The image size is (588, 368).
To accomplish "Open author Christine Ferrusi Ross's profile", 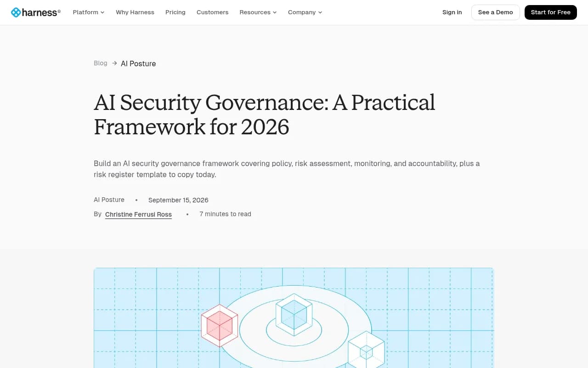I will point(138,214).
